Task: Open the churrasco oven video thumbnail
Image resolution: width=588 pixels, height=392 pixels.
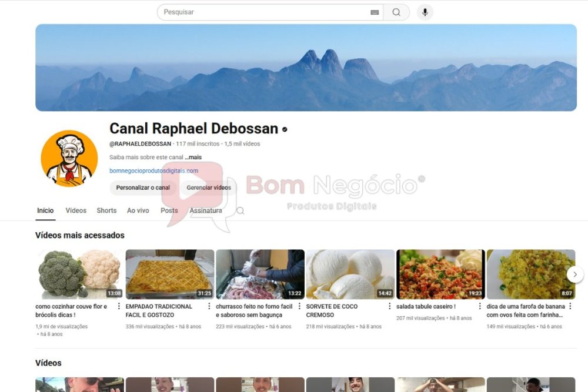Action: (260, 274)
